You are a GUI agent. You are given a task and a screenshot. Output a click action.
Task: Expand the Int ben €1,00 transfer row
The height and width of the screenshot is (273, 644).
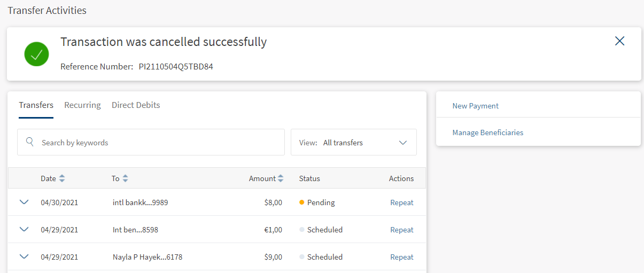(24, 229)
